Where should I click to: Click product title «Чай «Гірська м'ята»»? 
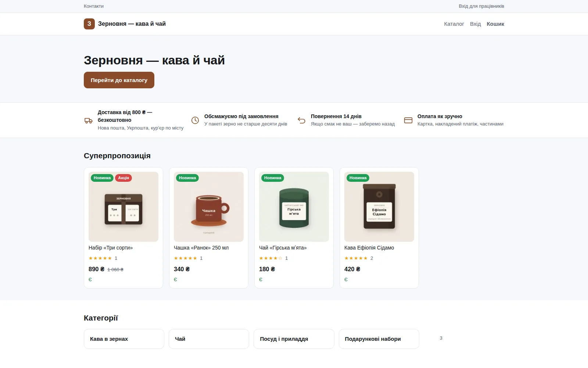click(283, 248)
